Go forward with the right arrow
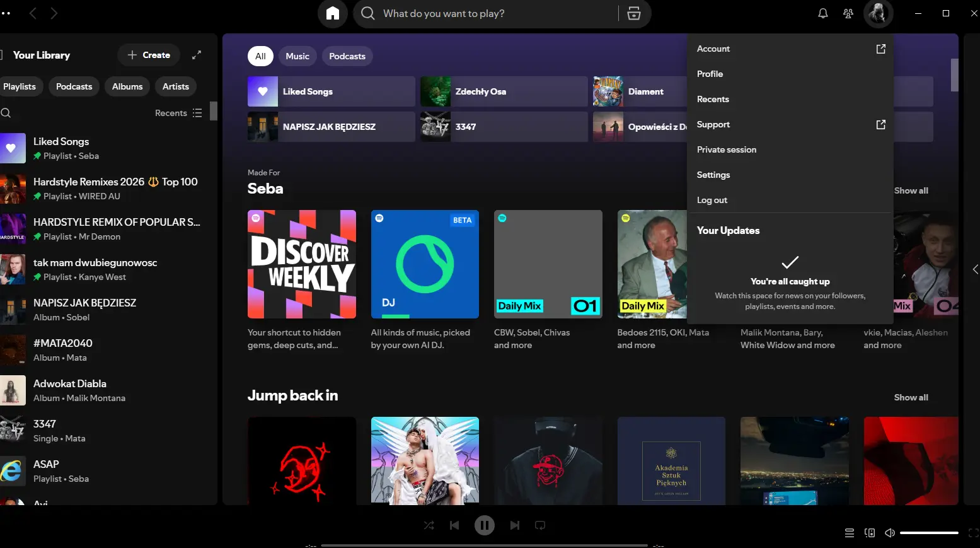 click(54, 13)
